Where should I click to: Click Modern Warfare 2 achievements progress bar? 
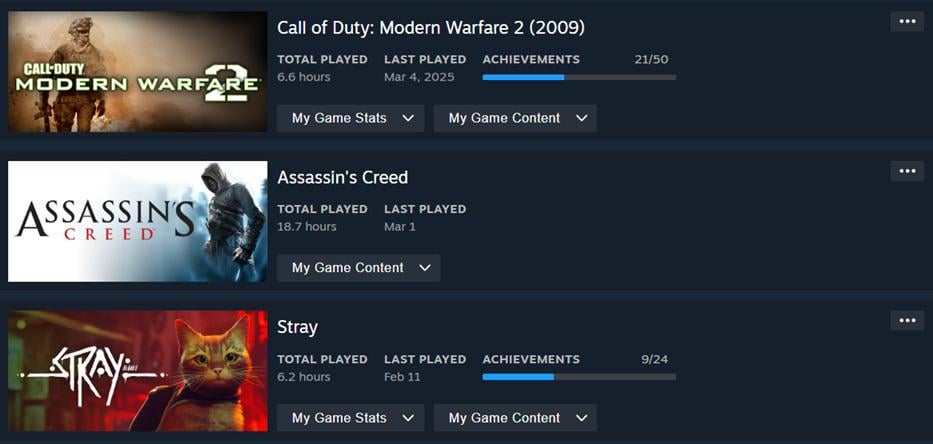579,77
